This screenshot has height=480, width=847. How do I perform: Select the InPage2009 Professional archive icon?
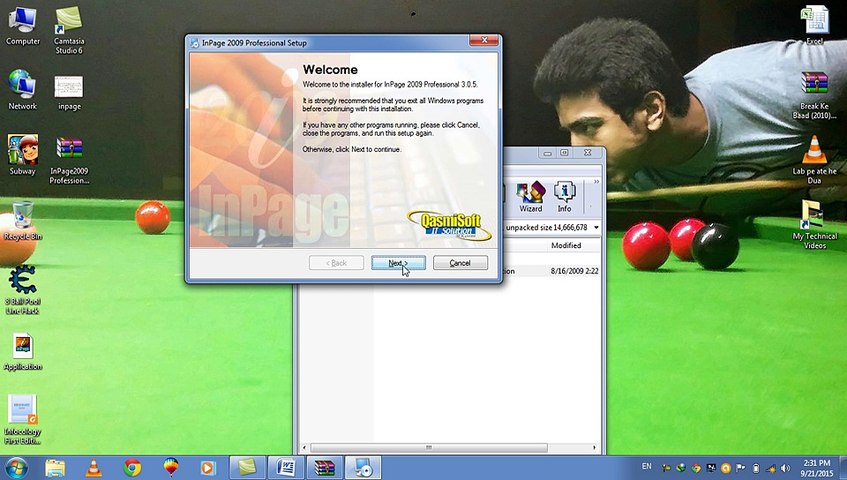tap(69, 158)
